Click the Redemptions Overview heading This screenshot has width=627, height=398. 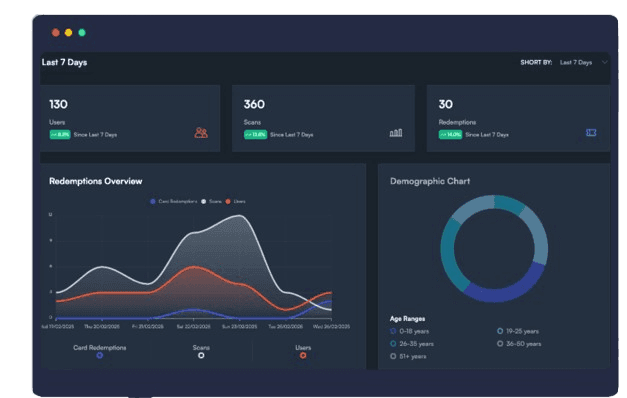(96, 181)
